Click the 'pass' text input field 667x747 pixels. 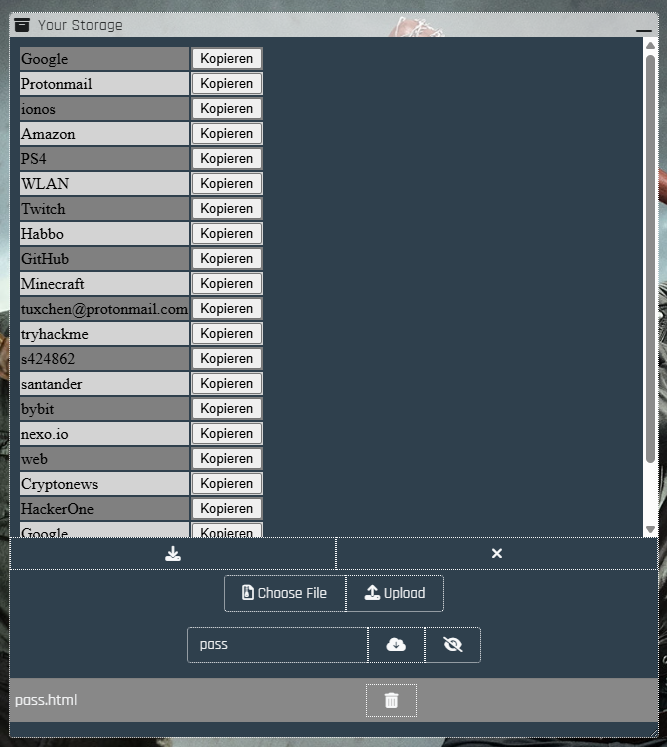coord(278,645)
